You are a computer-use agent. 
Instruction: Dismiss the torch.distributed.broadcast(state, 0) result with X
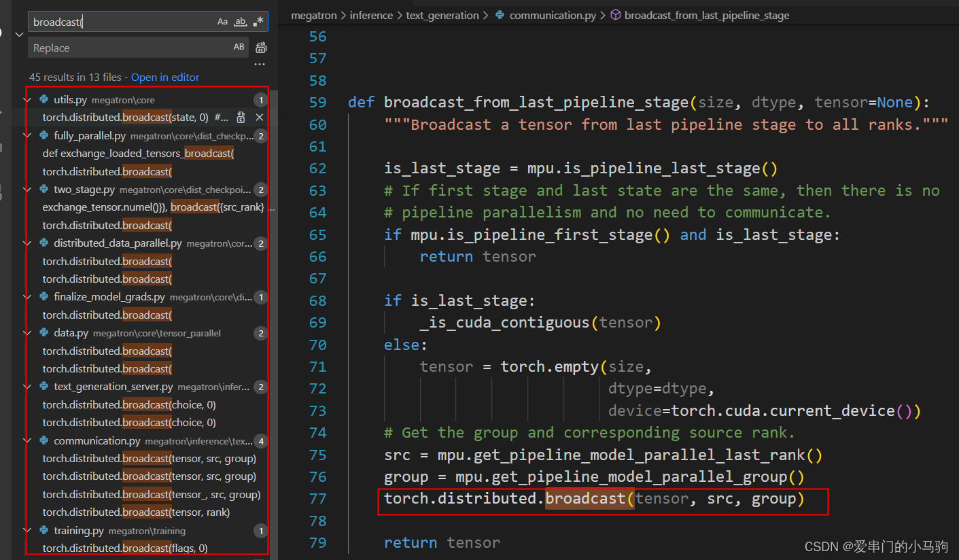pos(259,117)
